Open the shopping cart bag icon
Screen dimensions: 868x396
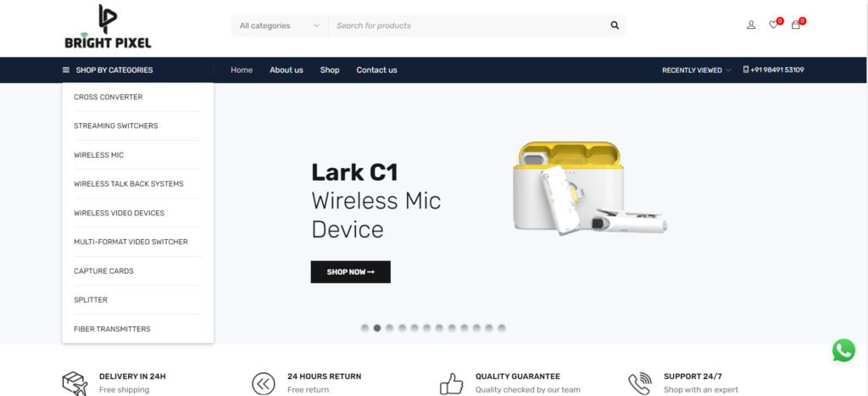(795, 25)
